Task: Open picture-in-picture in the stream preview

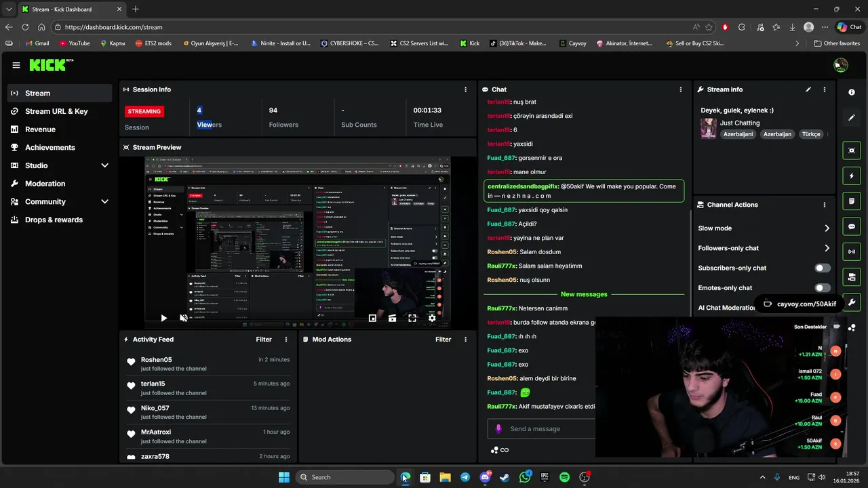Action: [372, 318]
